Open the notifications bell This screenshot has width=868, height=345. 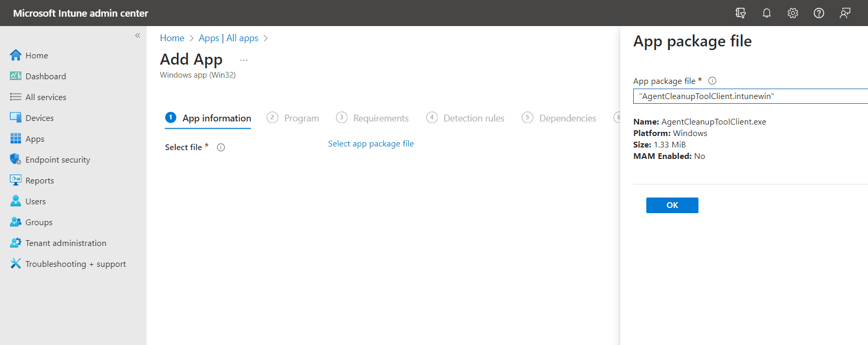coord(766,13)
